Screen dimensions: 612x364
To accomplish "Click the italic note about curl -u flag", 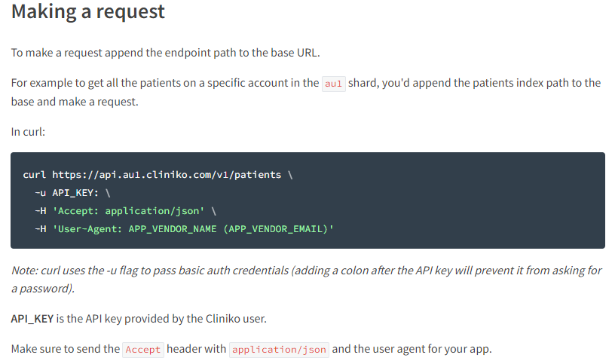I will (x=307, y=280).
